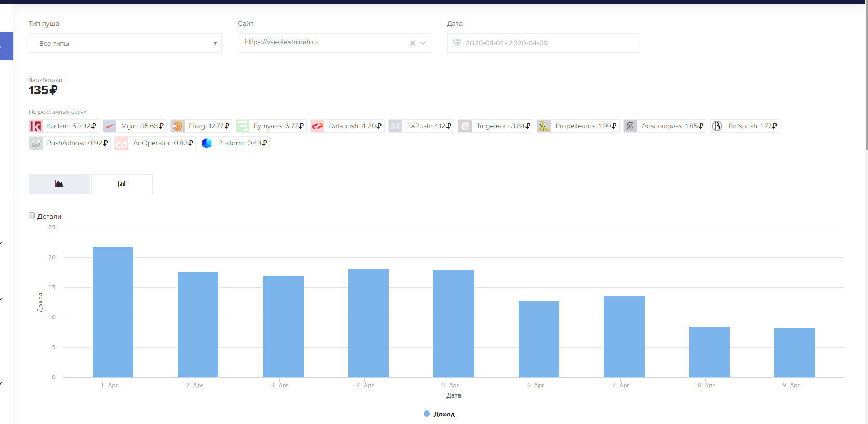Click the 1. Apr revenue bar
This screenshot has height=424, width=868.
click(113, 312)
